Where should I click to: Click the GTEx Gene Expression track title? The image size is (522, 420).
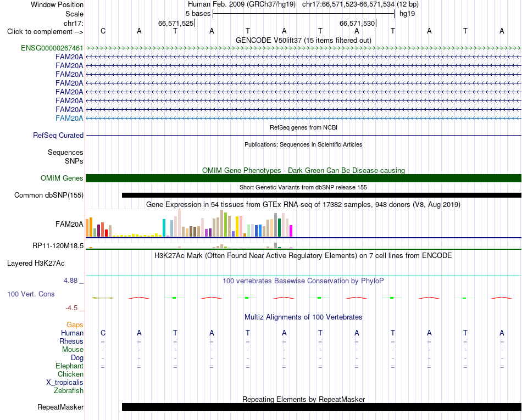pyautogui.click(x=303, y=205)
